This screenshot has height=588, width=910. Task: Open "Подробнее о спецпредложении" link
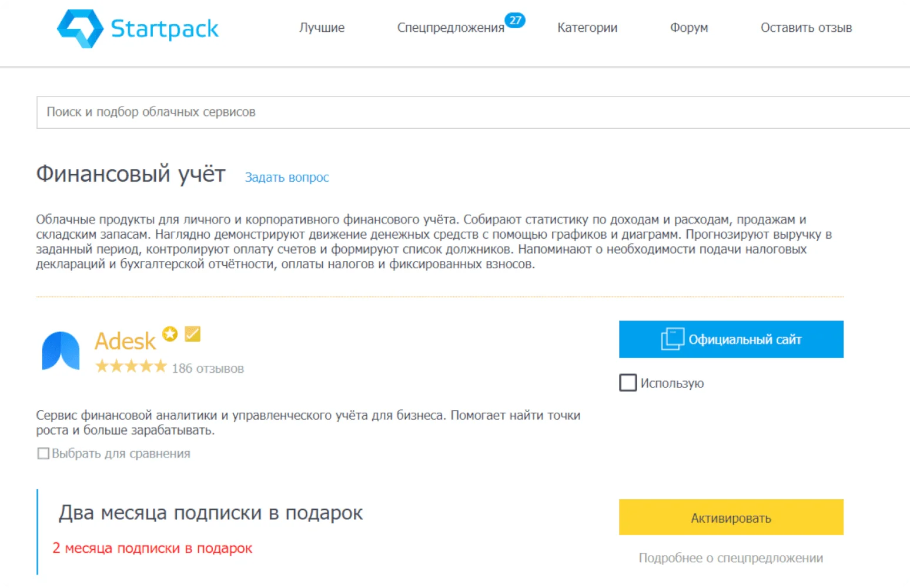pos(731,558)
